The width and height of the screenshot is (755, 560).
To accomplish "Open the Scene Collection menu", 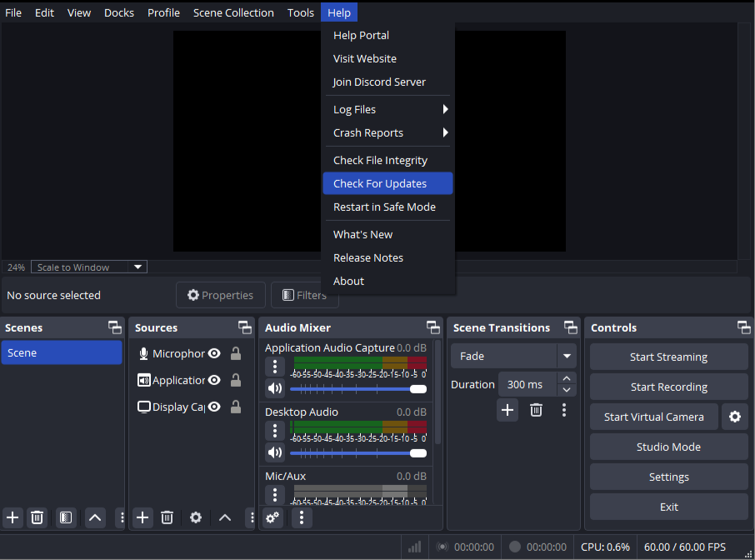I will click(x=233, y=12).
